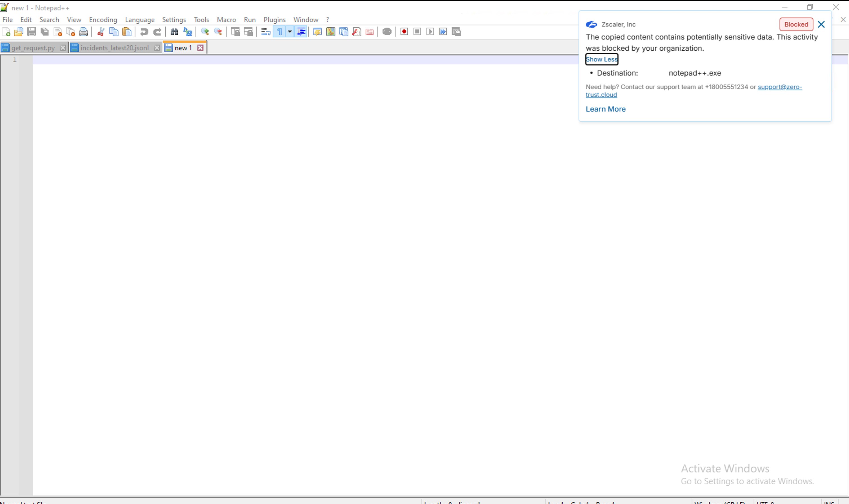The height and width of the screenshot is (504, 849).
Task: Click the Document List panel icon
Action: click(343, 32)
